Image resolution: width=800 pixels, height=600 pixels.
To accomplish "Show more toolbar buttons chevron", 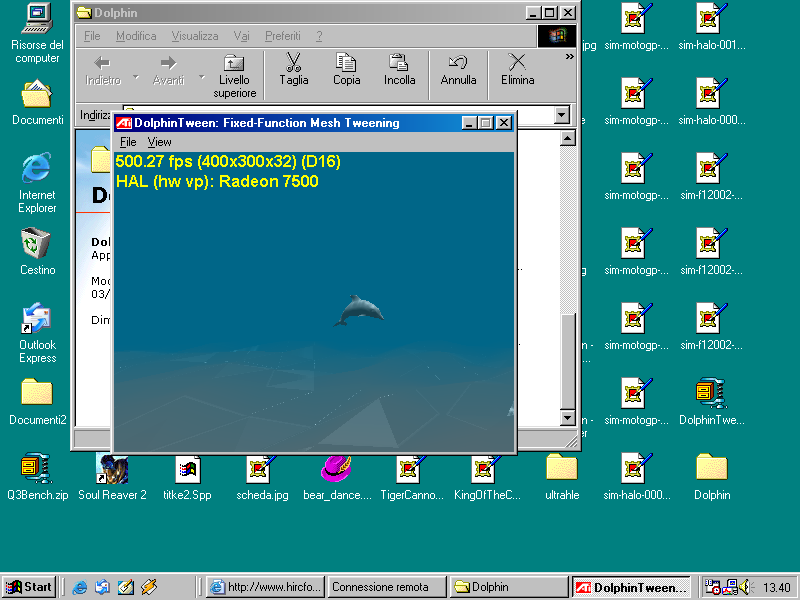I will click(569, 57).
